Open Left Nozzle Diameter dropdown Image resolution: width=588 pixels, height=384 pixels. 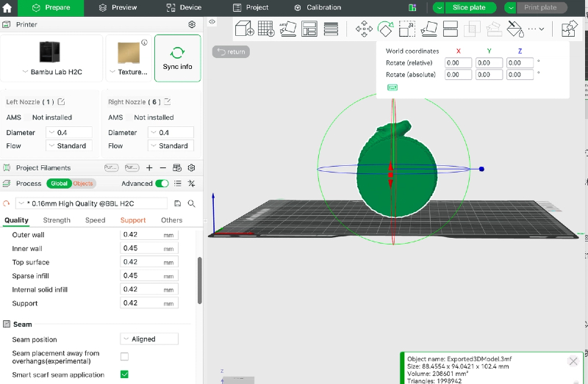click(69, 132)
